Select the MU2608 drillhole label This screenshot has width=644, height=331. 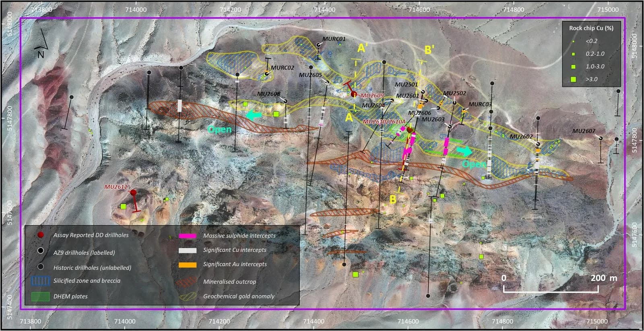[x=268, y=94]
